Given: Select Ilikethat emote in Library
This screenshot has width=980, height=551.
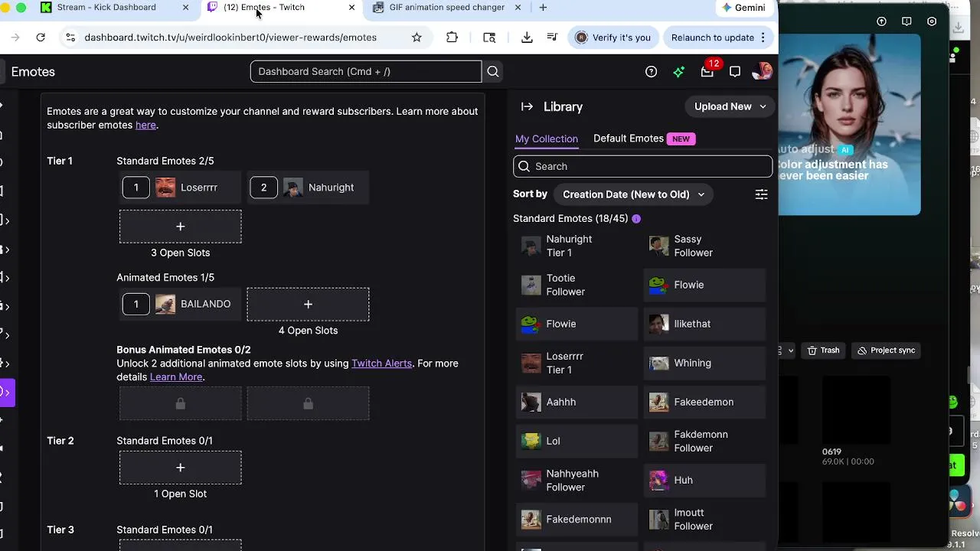Looking at the screenshot, I should click(x=704, y=324).
